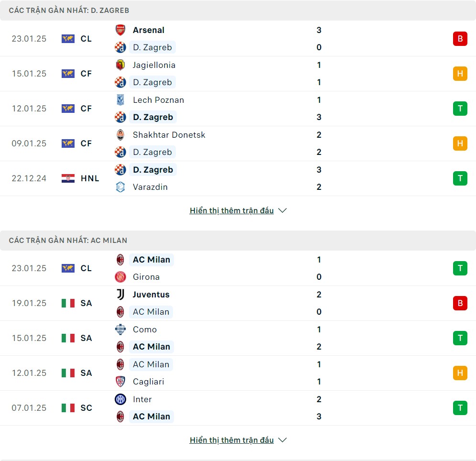This screenshot has height=461, width=476.
Task: Click orange H badge for Jagiellonia match
Action: [x=460, y=74]
